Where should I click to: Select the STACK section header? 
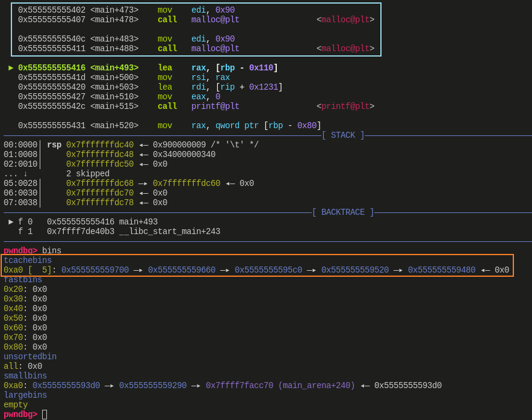coord(342,135)
